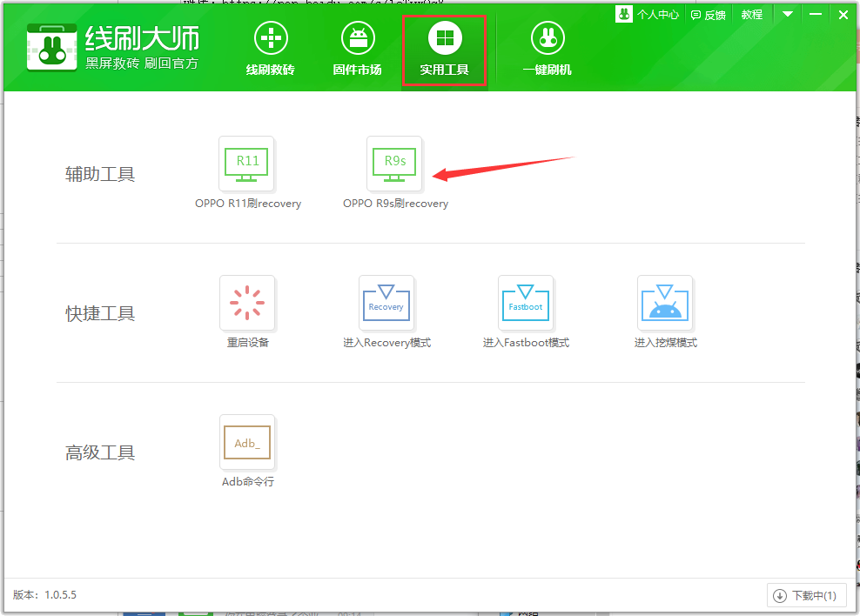Click the 进入挖煤模式 Android icon

pyautogui.click(x=665, y=303)
